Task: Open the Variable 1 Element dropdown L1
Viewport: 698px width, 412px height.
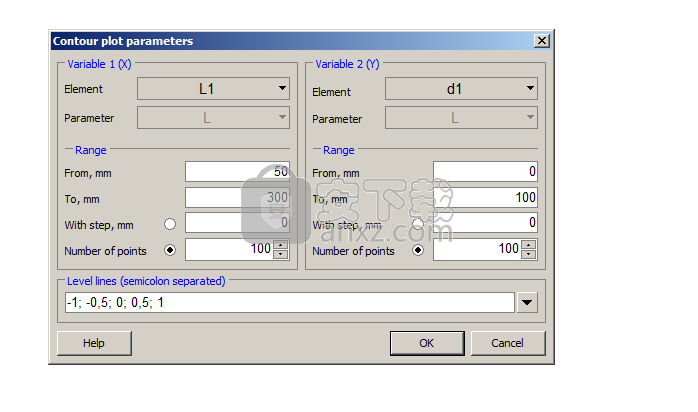Action: point(213,89)
